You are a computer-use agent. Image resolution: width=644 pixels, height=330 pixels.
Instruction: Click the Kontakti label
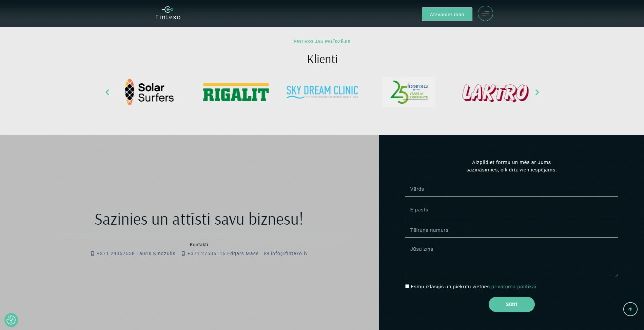tap(199, 245)
